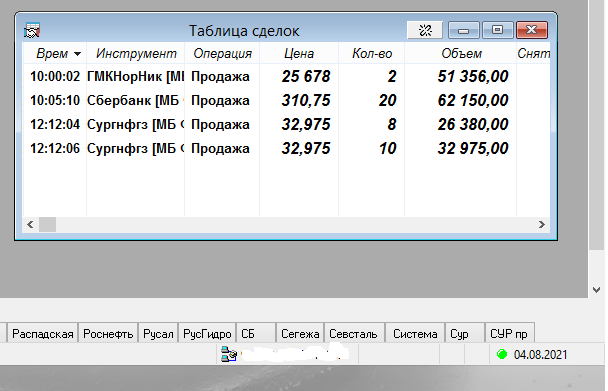Click the horizontal scrollbar left arrow

coord(30,225)
